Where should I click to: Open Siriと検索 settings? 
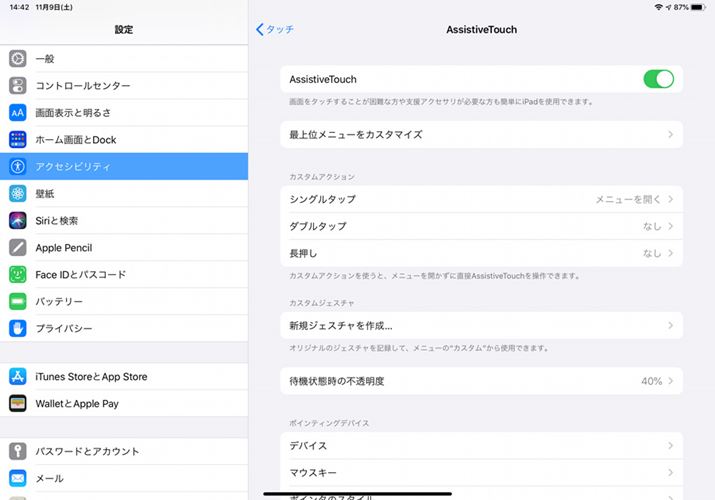(124, 221)
